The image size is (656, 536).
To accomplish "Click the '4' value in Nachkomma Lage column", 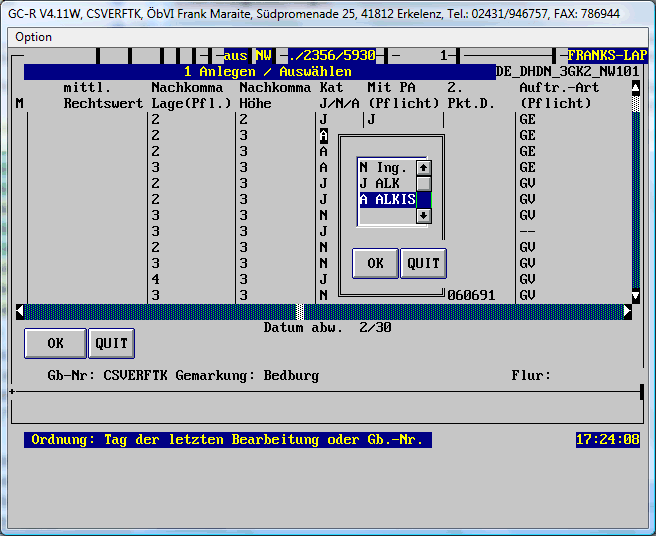I will [x=155, y=279].
